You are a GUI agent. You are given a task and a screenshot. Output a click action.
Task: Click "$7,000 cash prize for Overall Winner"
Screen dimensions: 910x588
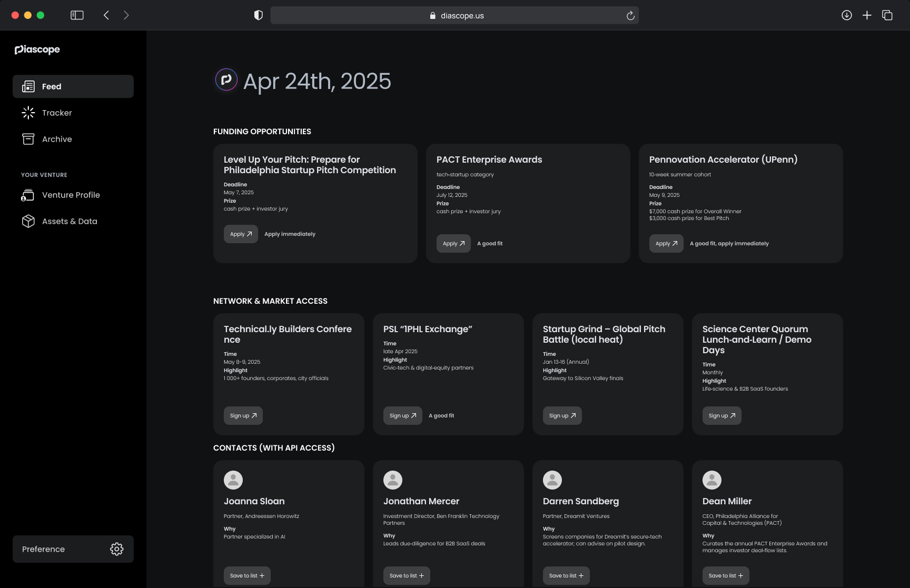click(695, 212)
